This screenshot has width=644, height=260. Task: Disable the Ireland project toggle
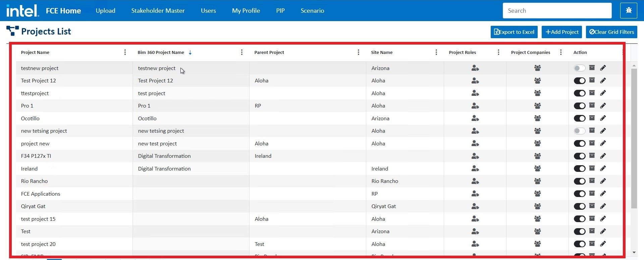coord(579,169)
